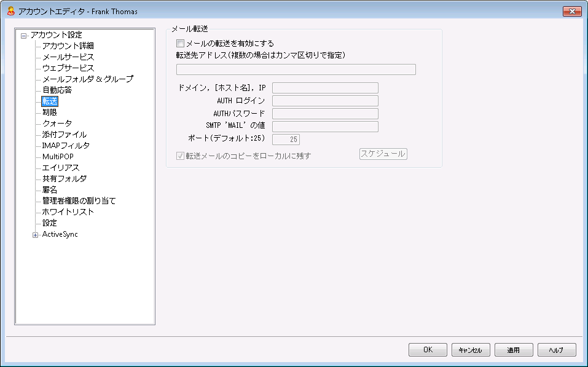Click the Account Editor app icon in title bar
Screen dimensions: 588x367
(10, 11)
